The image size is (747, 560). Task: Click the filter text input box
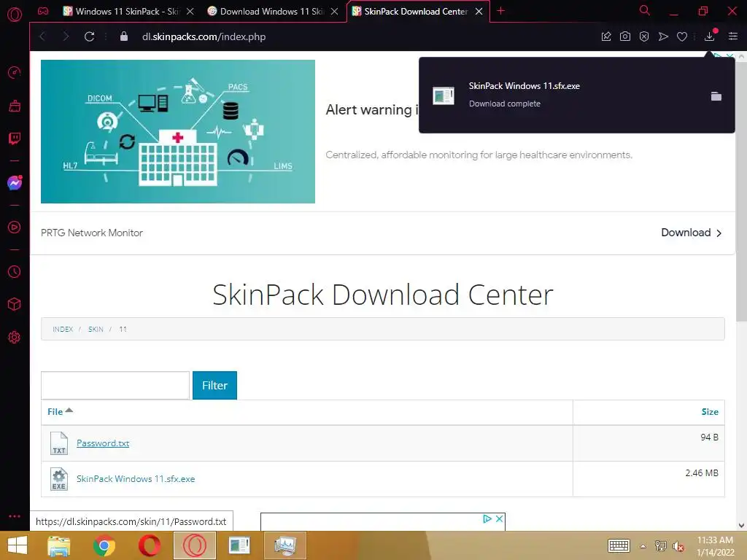pyautogui.click(x=115, y=385)
